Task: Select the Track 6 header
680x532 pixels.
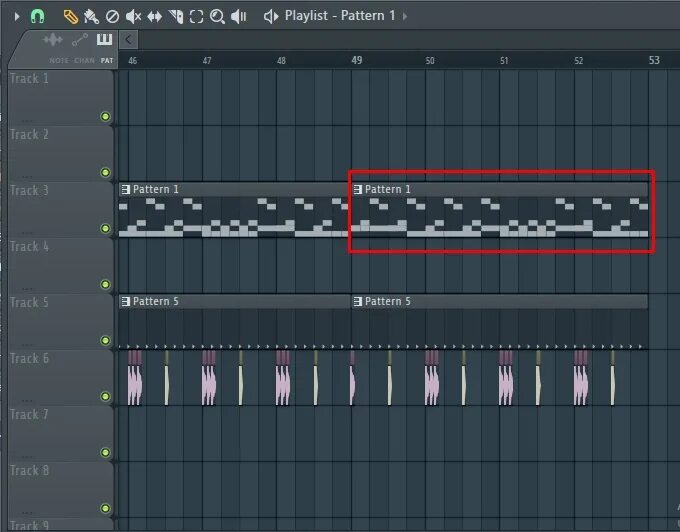Action: point(61,378)
